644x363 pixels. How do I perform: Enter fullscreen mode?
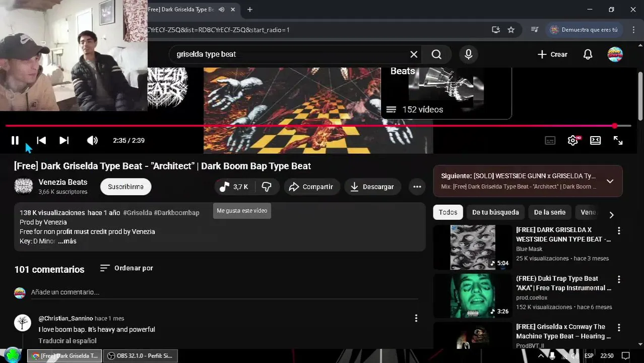618,141
